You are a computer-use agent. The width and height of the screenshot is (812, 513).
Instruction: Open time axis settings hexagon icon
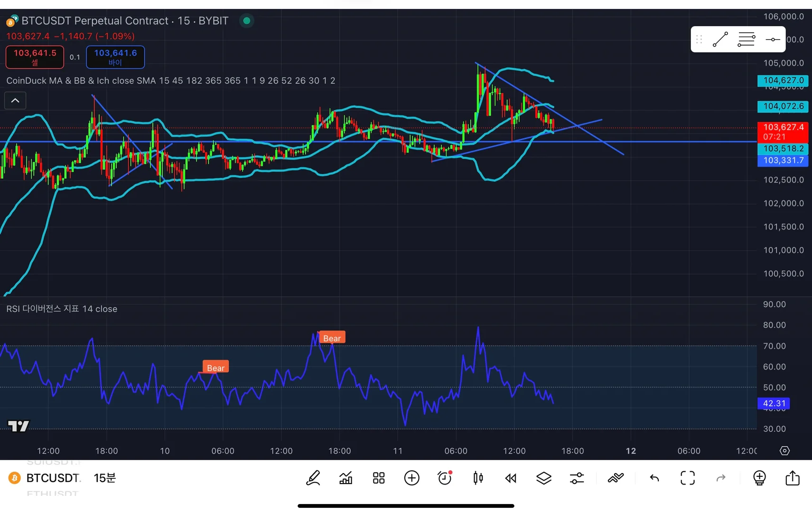point(784,451)
